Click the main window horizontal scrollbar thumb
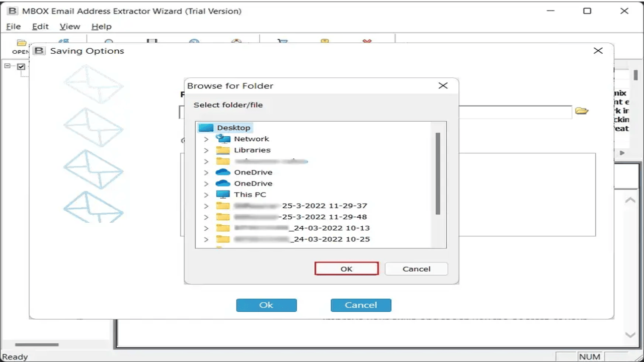The width and height of the screenshot is (644, 362). coord(37,344)
